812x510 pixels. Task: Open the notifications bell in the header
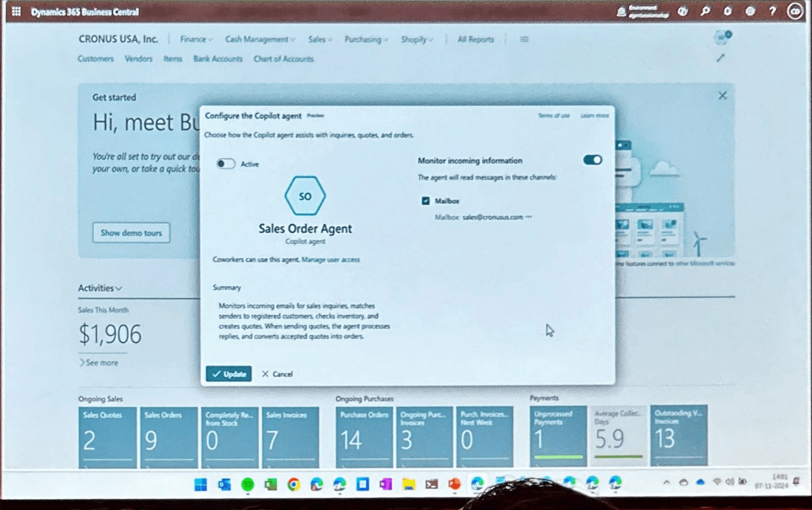pos(728,11)
